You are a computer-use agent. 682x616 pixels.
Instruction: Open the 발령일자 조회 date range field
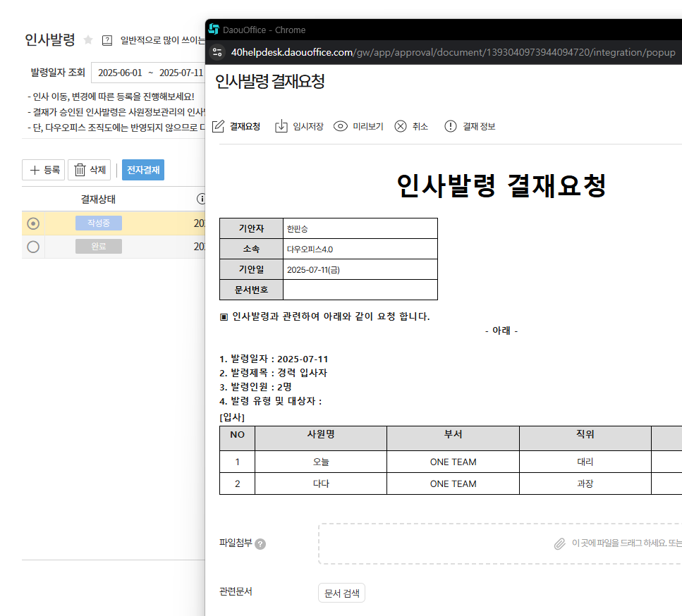(x=148, y=73)
